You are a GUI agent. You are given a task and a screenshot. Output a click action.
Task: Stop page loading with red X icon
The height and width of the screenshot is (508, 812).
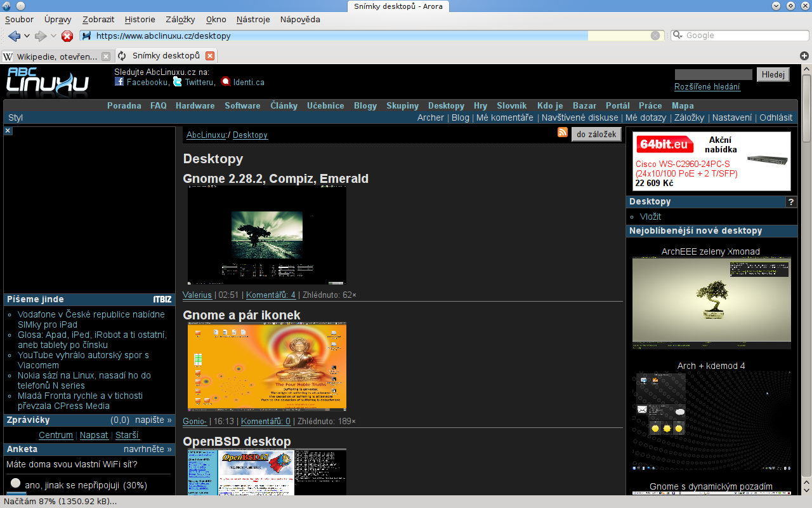67,36
